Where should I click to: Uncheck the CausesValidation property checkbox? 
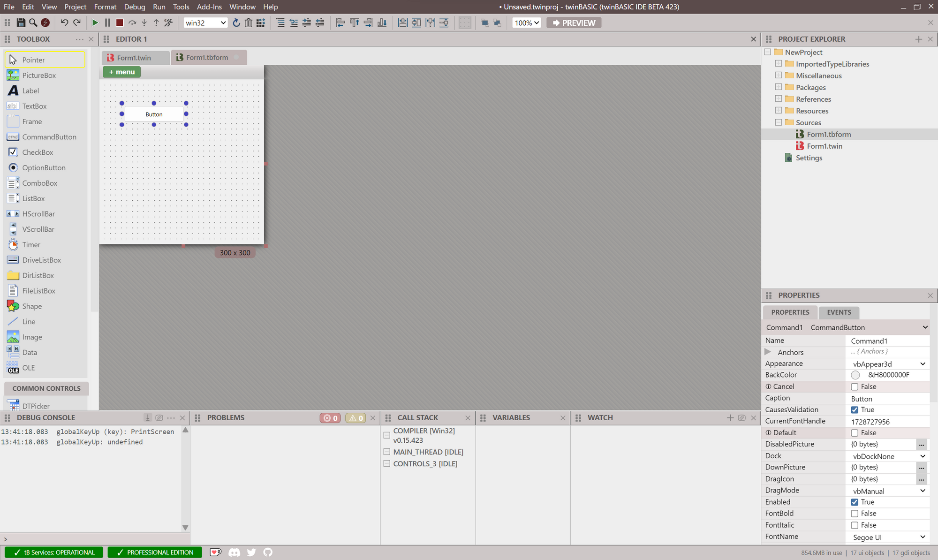(x=855, y=410)
